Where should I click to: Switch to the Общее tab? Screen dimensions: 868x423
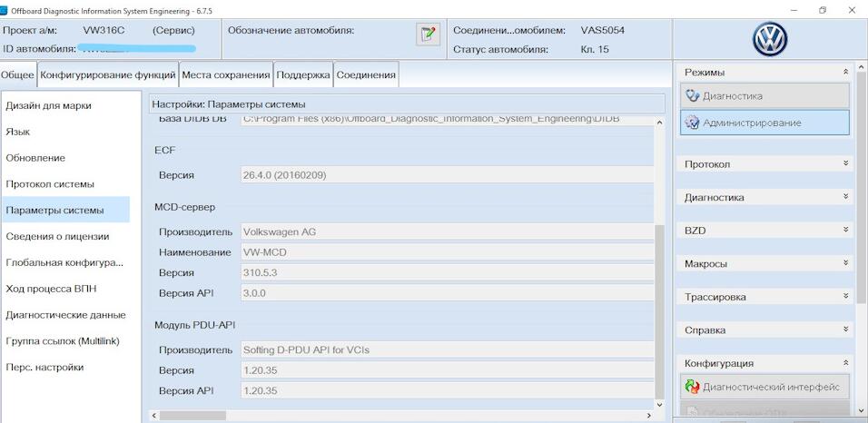pyautogui.click(x=18, y=74)
